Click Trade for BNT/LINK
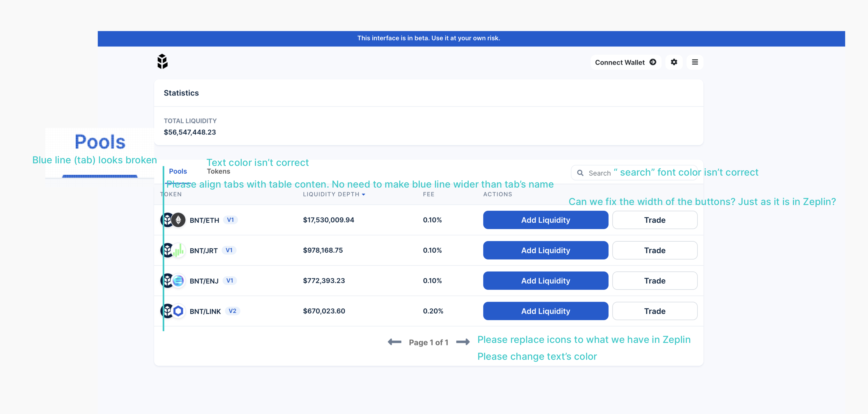 (x=655, y=311)
